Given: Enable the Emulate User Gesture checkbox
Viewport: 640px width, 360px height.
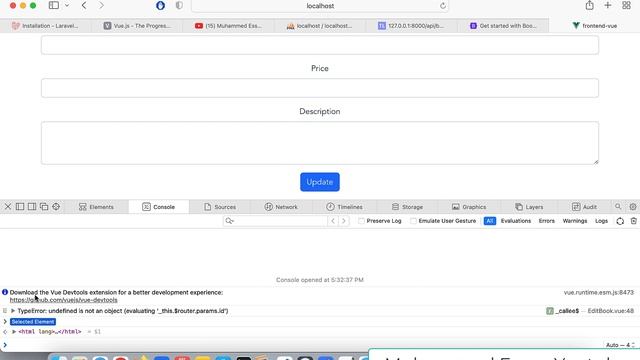Looking at the screenshot, I should coord(413,221).
